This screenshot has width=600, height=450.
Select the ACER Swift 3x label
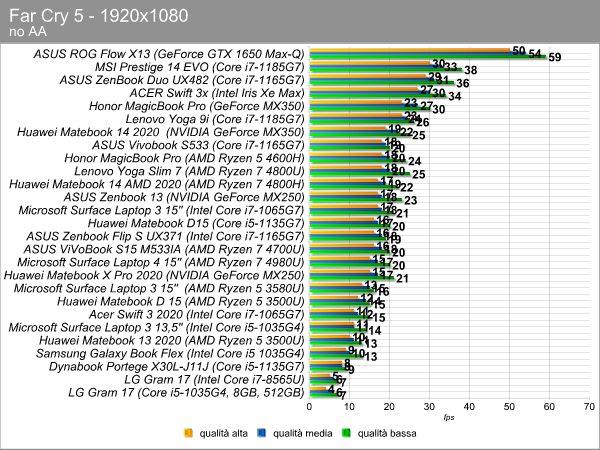point(217,93)
